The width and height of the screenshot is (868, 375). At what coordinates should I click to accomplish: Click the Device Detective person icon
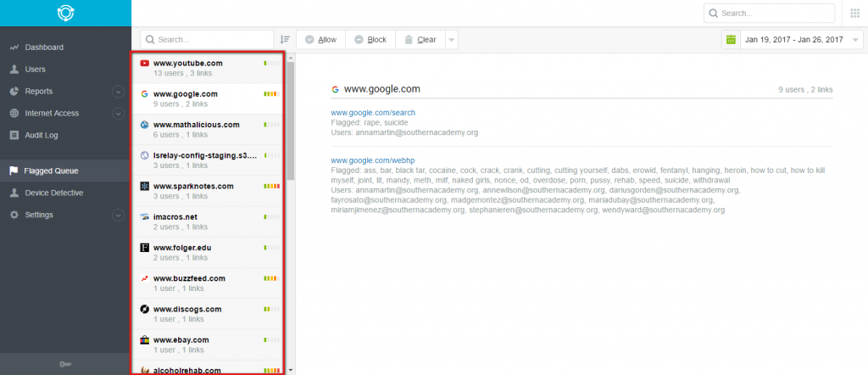tap(14, 193)
